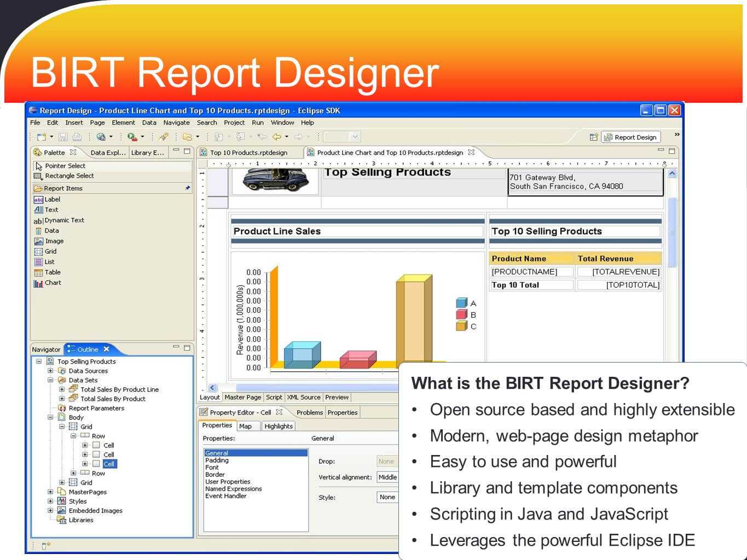This screenshot has width=747, height=560.
Task: Select the List report item
Action: pyautogui.click(x=44, y=262)
